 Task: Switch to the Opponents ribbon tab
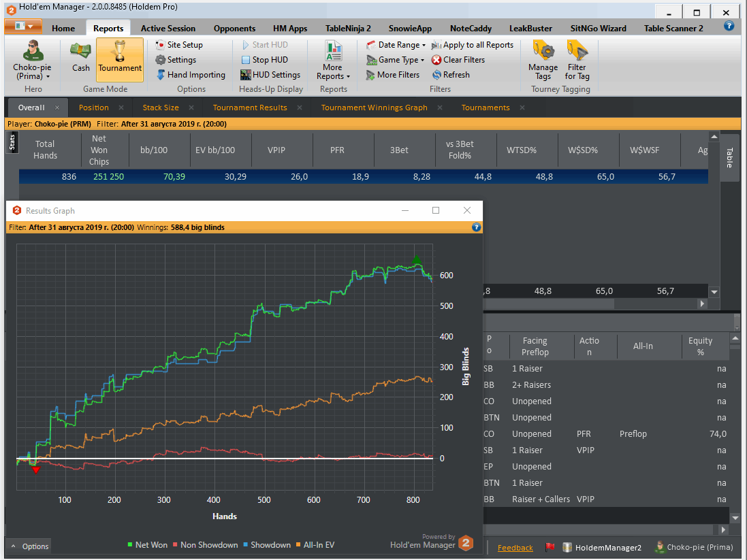234,29
